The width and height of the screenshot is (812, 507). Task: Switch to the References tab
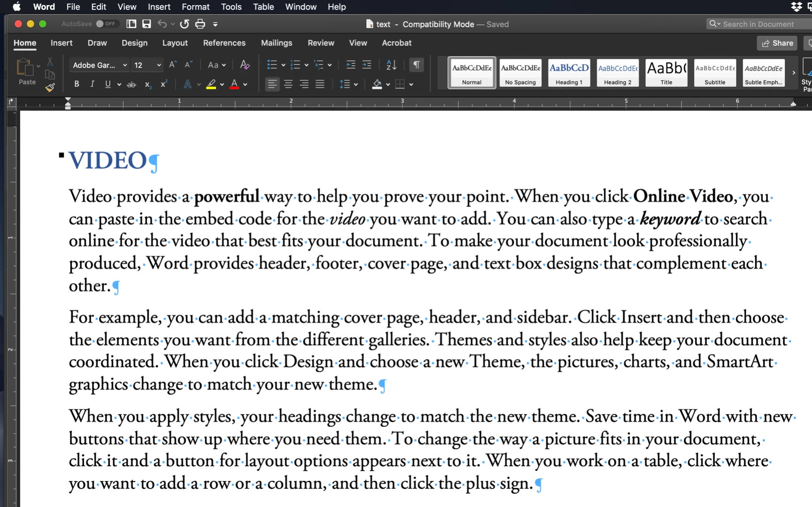click(224, 43)
